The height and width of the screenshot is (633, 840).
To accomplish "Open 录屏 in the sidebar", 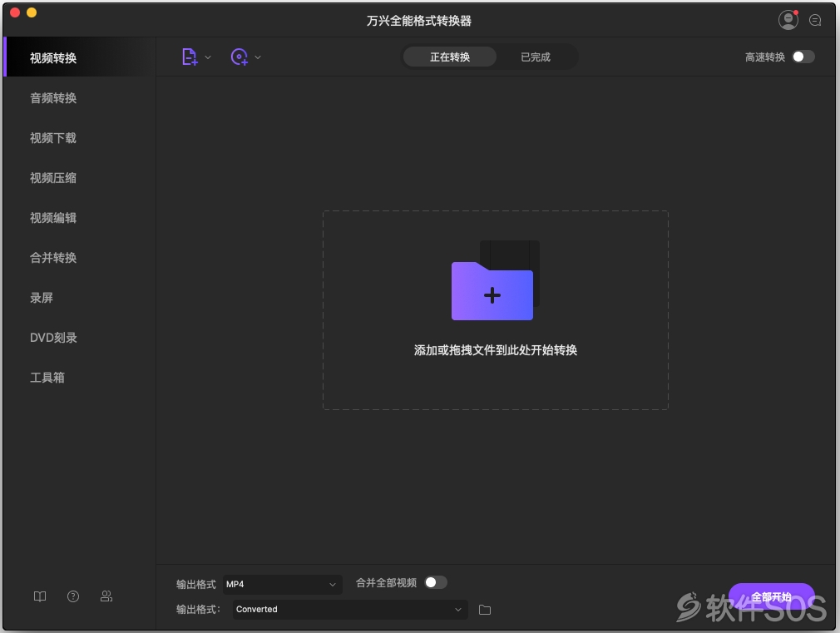I will (x=79, y=298).
